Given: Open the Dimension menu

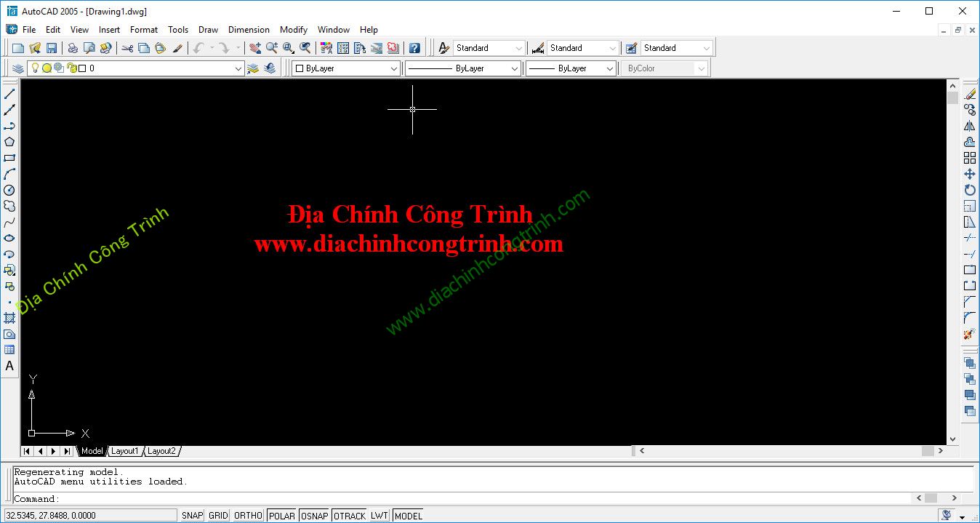Looking at the screenshot, I should point(249,30).
